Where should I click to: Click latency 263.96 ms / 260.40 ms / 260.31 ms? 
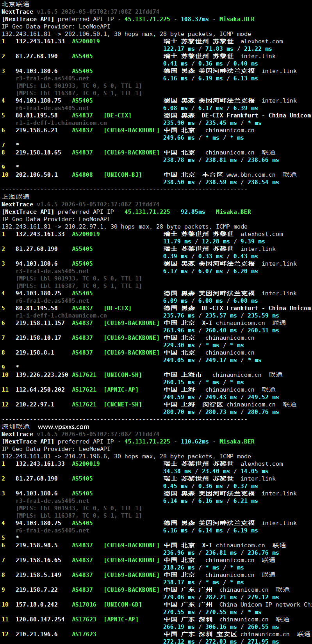tap(221, 330)
